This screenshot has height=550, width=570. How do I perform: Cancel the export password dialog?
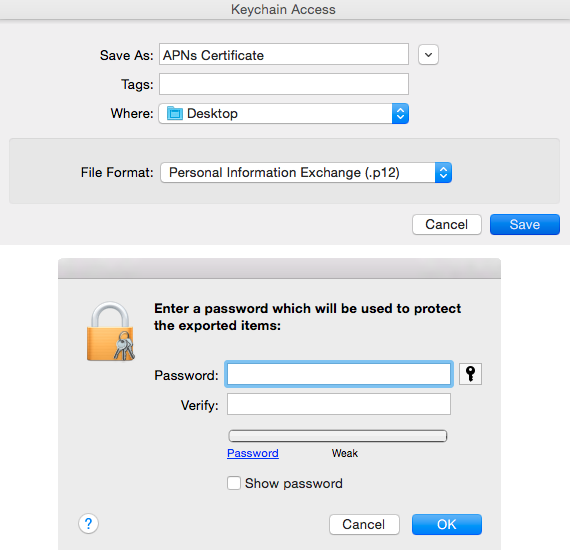(364, 524)
